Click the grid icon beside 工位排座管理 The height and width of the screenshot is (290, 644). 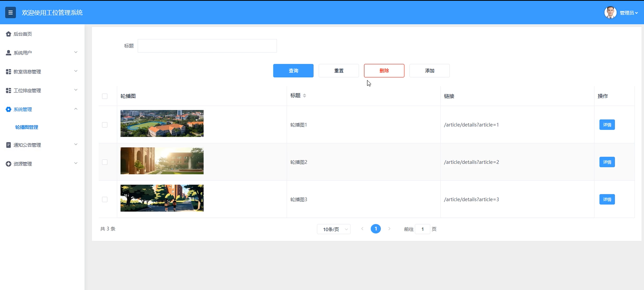(8, 91)
